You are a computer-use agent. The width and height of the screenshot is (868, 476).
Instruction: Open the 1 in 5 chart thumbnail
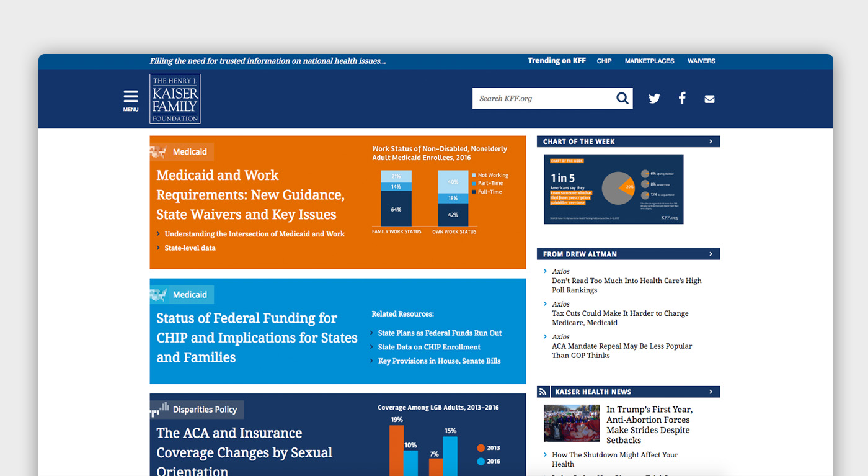[x=613, y=189]
